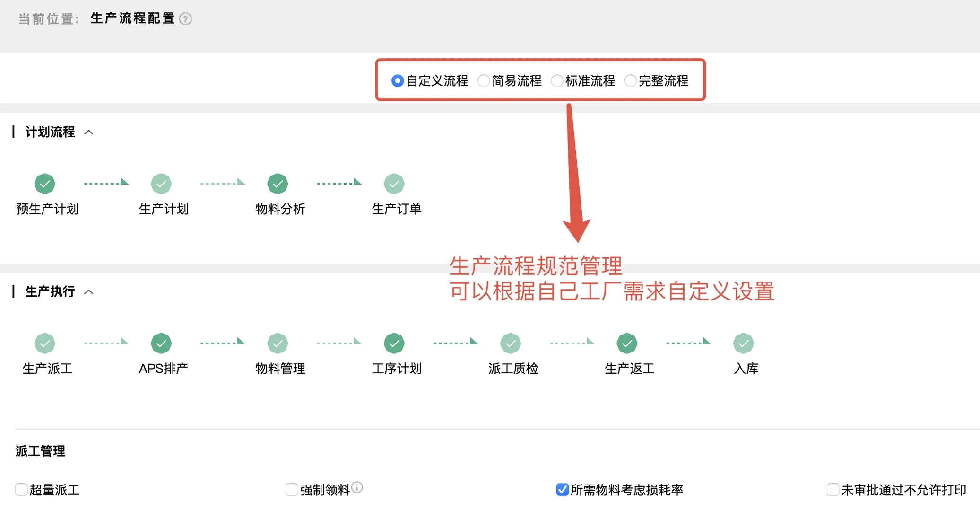
Task: Click the info icon next to 强制领料
Action: (x=358, y=487)
